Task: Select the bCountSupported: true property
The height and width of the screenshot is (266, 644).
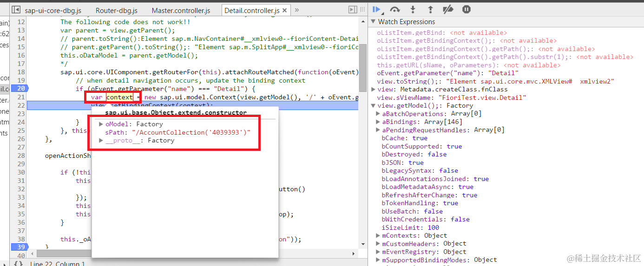Action: click(x=421, y=146)
